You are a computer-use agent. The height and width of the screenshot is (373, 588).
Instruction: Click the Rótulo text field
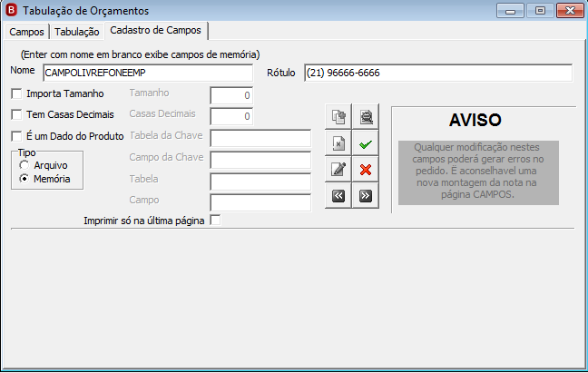(438, 73)
